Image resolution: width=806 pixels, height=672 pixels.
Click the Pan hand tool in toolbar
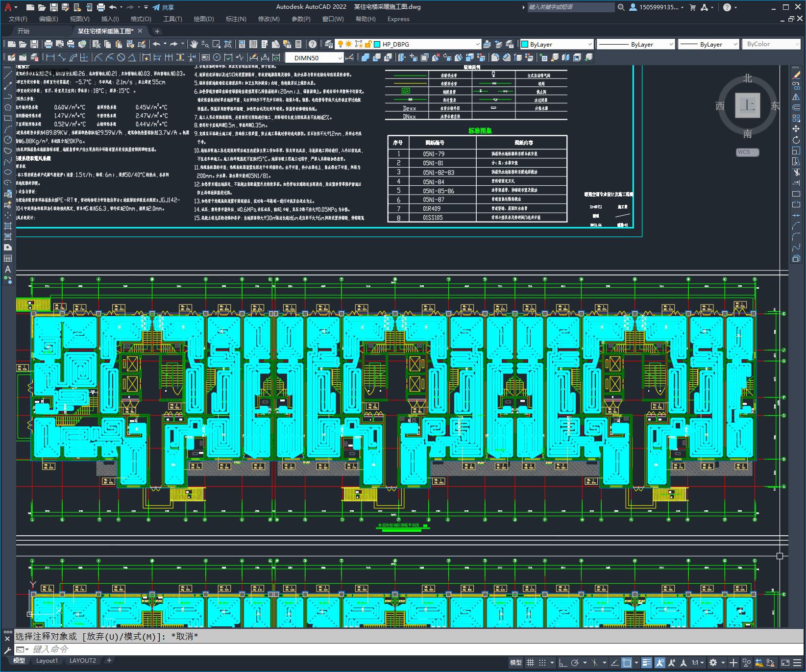tap(194, 44)
